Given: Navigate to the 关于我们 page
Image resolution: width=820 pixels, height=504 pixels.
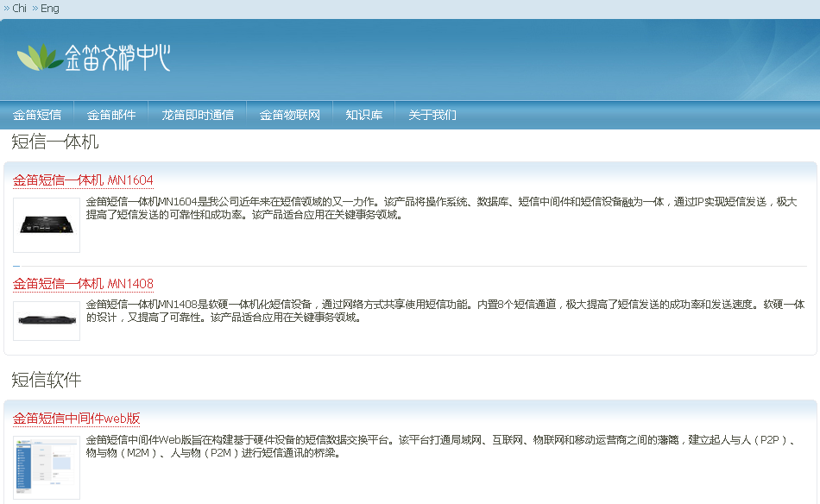Looking at the screenshot, I should tap(432, 115).
